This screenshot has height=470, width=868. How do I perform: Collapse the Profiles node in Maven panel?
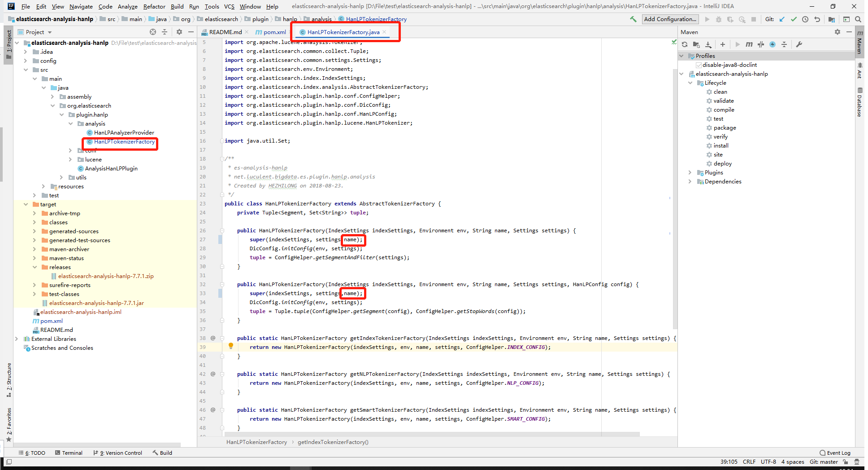click(682, 56)
